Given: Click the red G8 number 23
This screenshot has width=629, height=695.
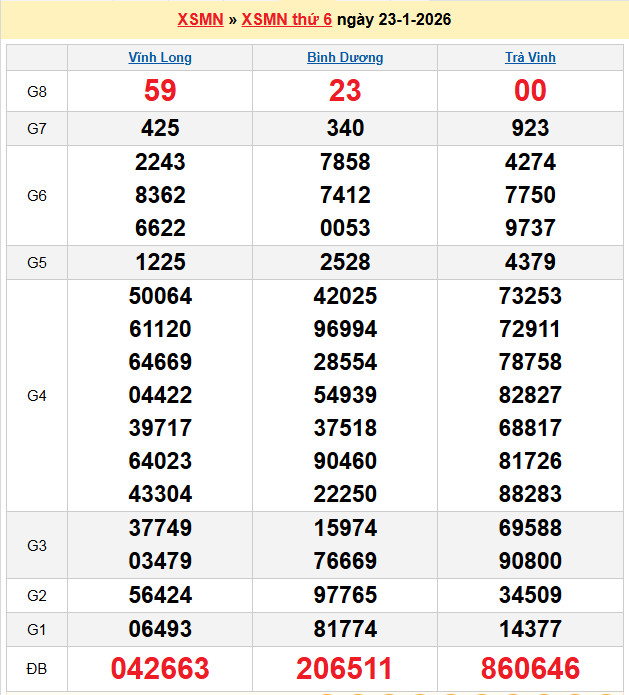Looking at the screenshot, I should 345,91.
